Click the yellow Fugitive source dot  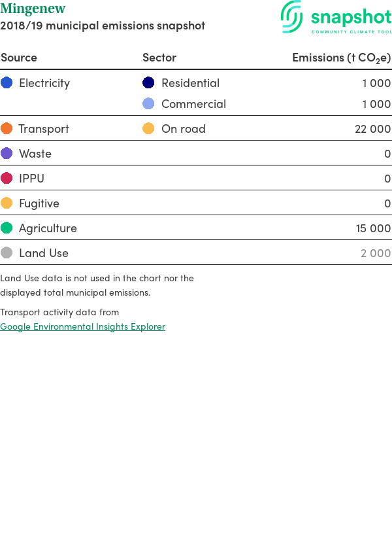pos(7,203)
